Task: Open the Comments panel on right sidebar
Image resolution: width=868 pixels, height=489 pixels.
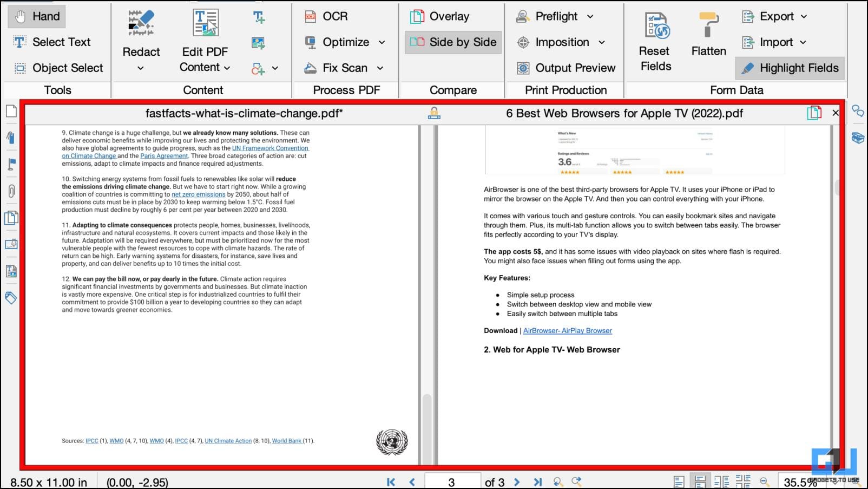Action: point(858,112)
